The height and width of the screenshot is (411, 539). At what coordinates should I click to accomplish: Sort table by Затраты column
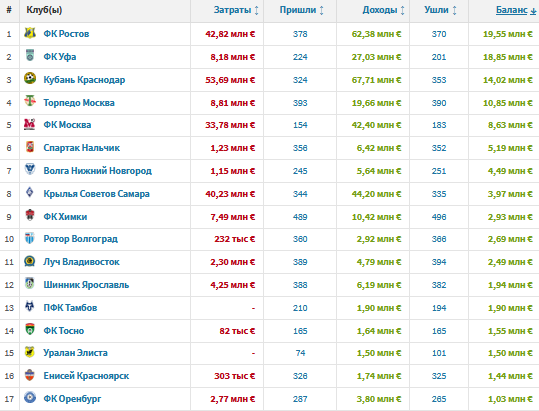(236, 10)
